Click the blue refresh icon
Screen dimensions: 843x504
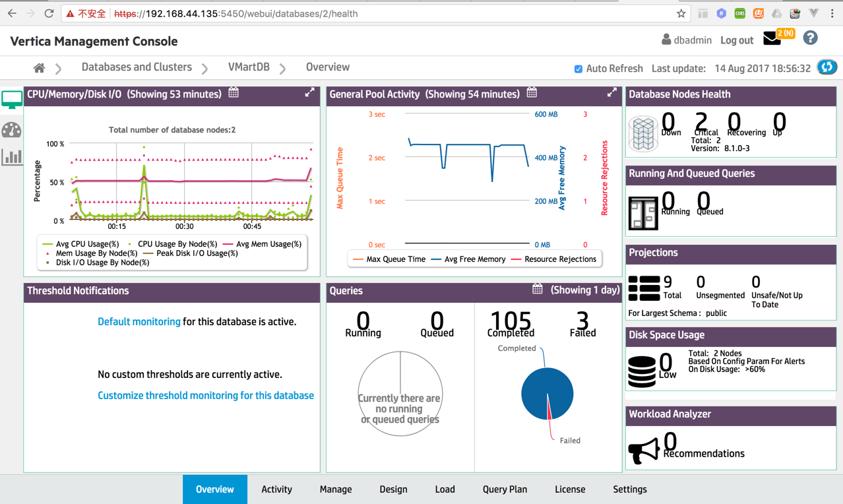827,67
